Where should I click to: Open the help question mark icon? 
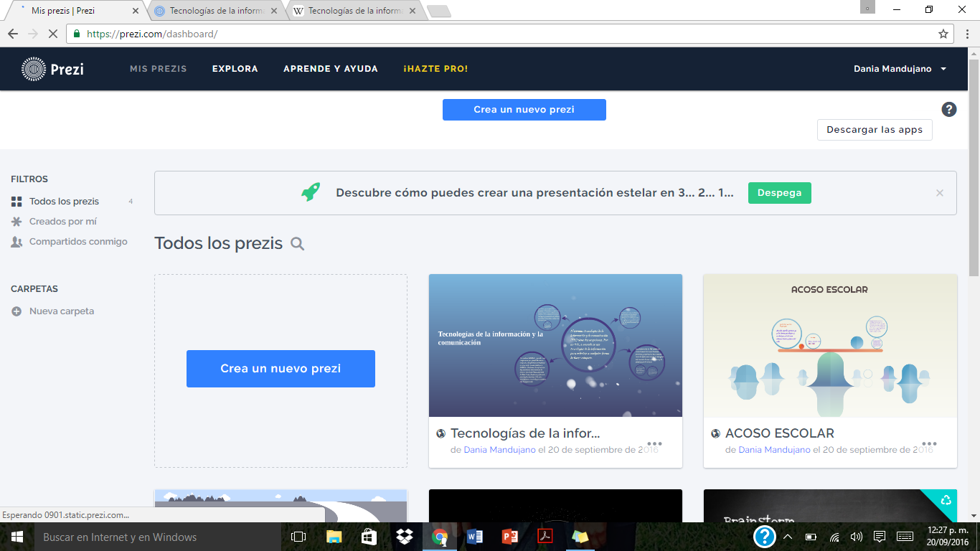949,109
